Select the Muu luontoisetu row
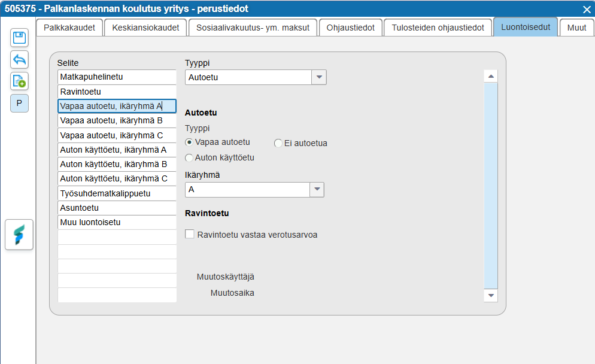This screenshot has height=364, width=595. (x=117, y=223)
